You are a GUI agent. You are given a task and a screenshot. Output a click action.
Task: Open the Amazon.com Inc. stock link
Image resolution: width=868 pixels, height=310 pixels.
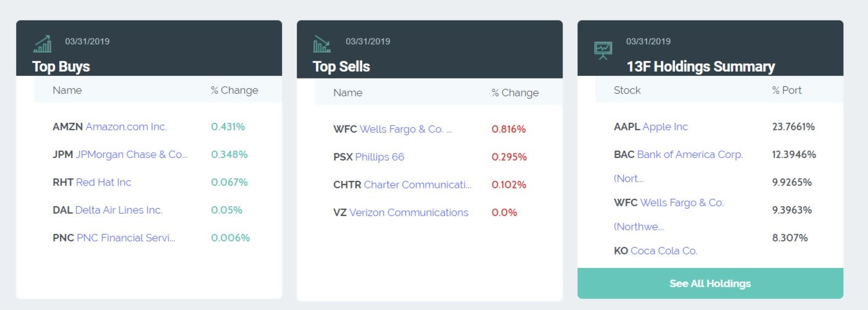coord(126,127)
